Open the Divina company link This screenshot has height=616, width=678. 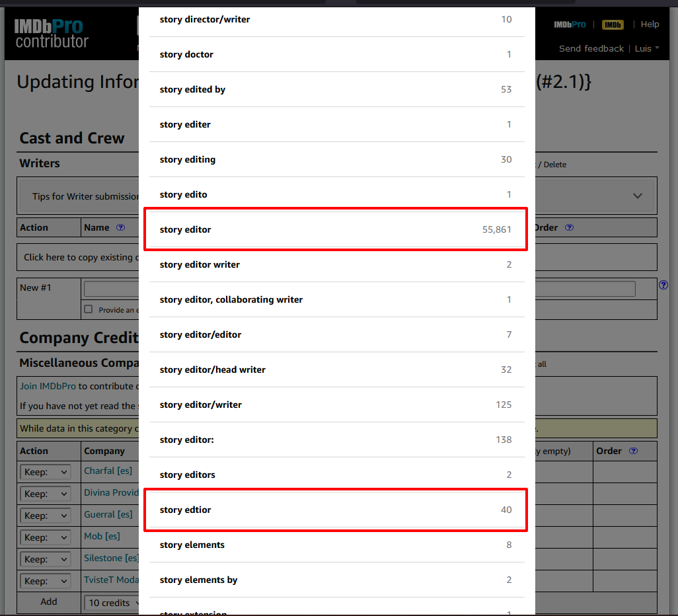[x=111, y=493]
